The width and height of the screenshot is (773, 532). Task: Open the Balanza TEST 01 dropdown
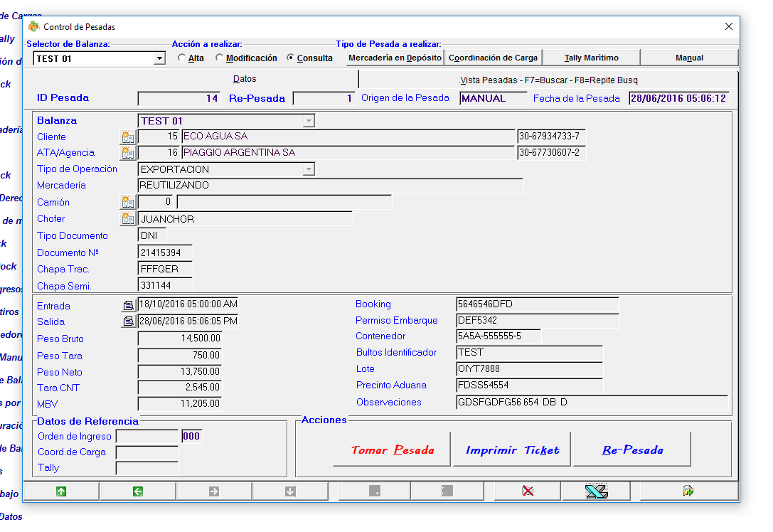coord(308,121)
